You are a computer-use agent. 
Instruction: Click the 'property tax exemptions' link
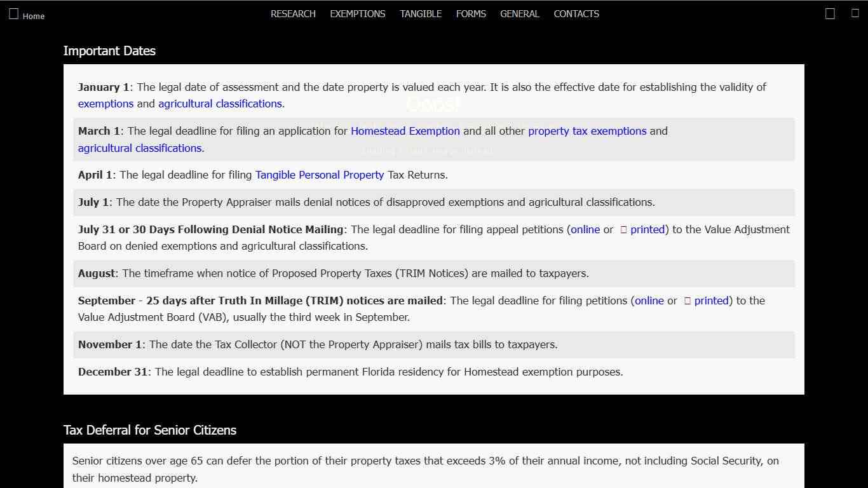coord(587,131)
